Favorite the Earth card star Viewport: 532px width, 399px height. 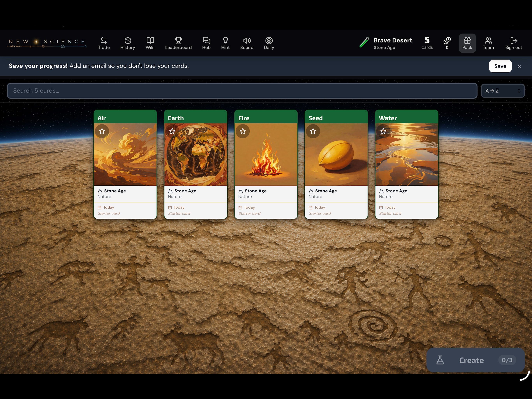tap(172, 131)
